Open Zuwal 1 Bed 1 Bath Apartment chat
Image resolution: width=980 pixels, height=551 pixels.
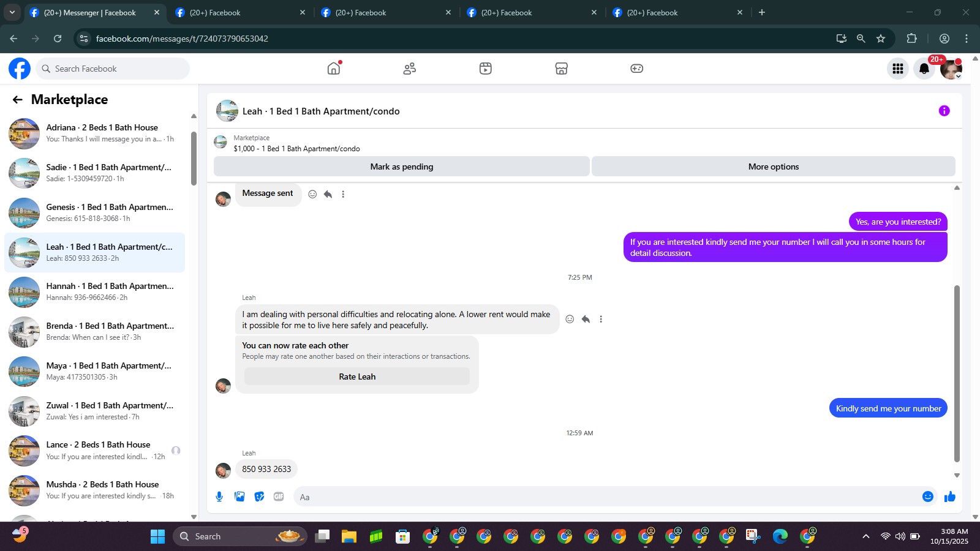(95, 411)
